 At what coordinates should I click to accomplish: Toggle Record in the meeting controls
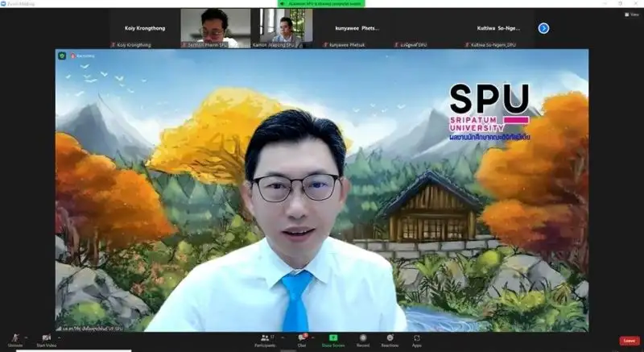[x=362, y=338]
